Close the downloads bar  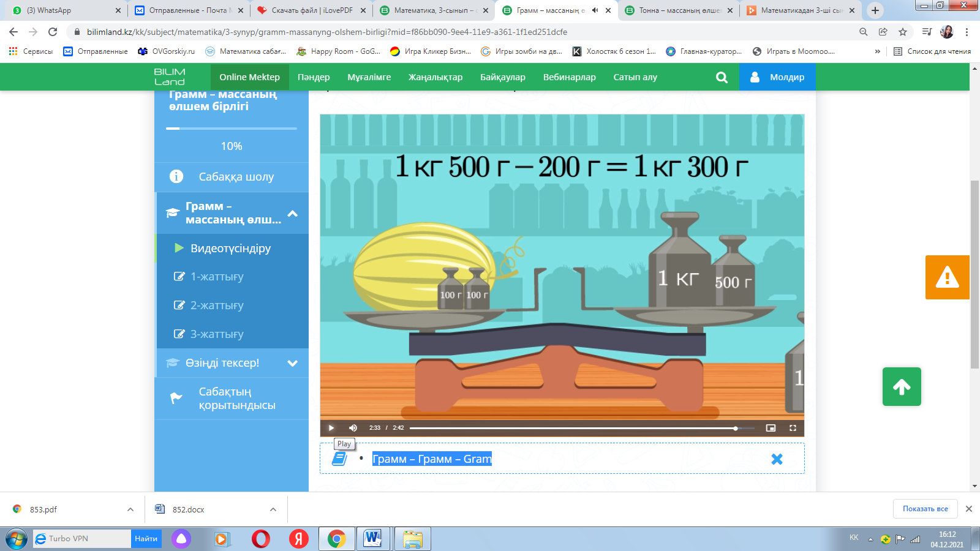969,509
